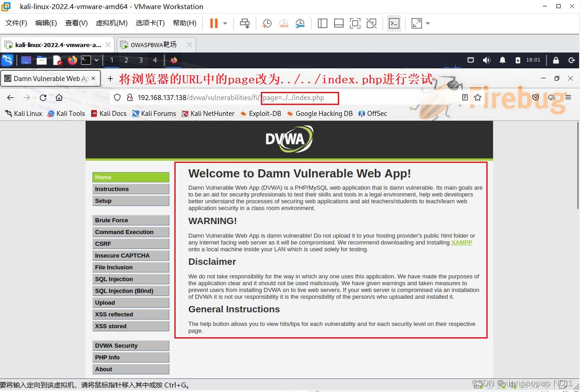The width and height of the screenshot is (580, 392).
Task: Click the Kali panel show desktop icon
Action: 26,60
